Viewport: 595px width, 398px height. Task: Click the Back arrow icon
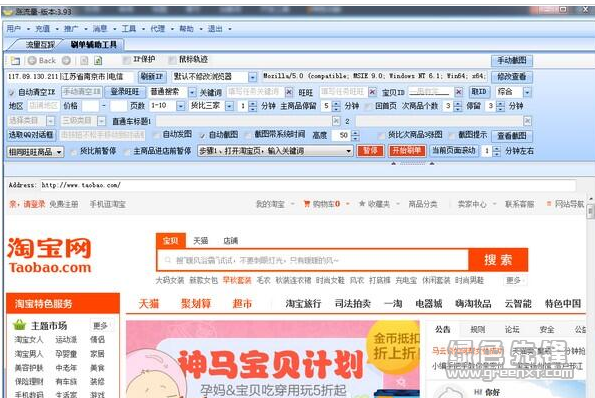(x=32, y=60)
